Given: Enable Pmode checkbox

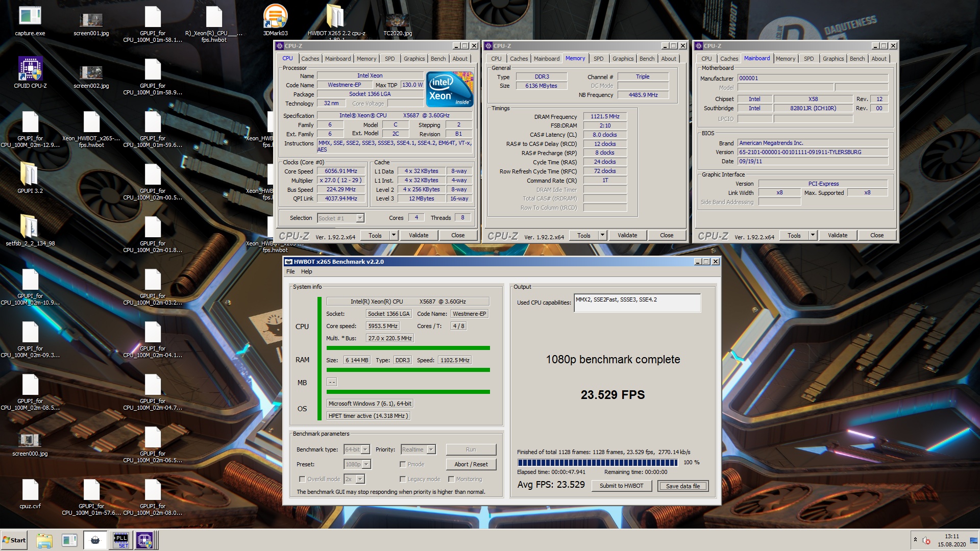Looking at the screenshot, I should pos(403,464).
